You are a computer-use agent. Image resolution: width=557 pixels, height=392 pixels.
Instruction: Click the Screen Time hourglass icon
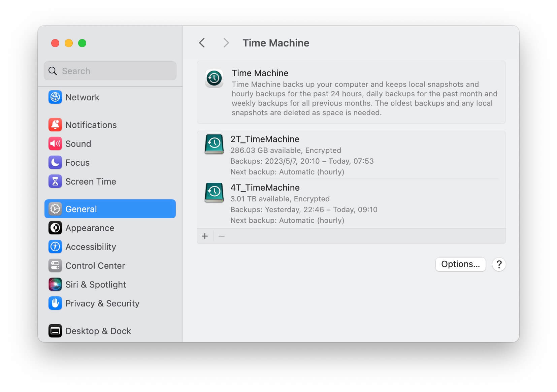[x=55, y=182]
